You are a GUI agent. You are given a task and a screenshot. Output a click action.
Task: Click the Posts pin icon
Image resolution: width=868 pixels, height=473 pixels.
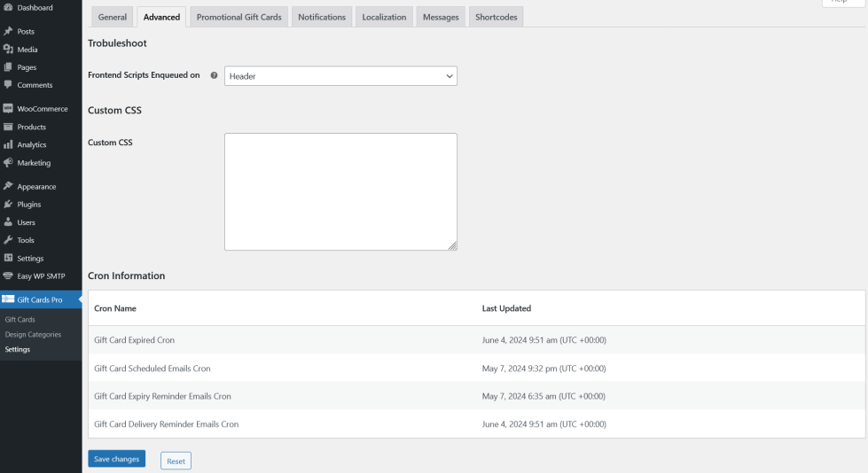click(8, 32)
